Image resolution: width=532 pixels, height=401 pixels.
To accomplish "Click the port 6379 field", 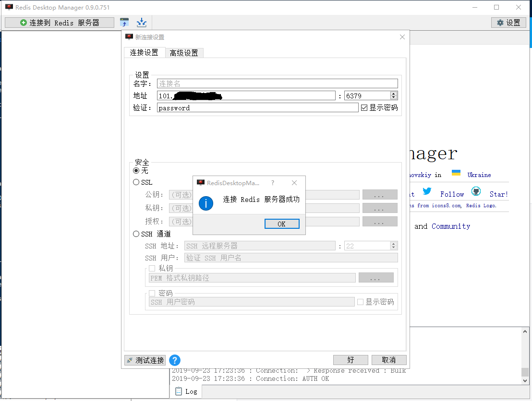I will (x=367, y=95).
